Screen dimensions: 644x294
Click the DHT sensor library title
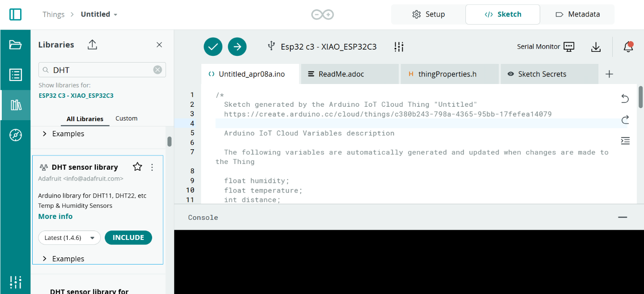[x=85, y=167]
